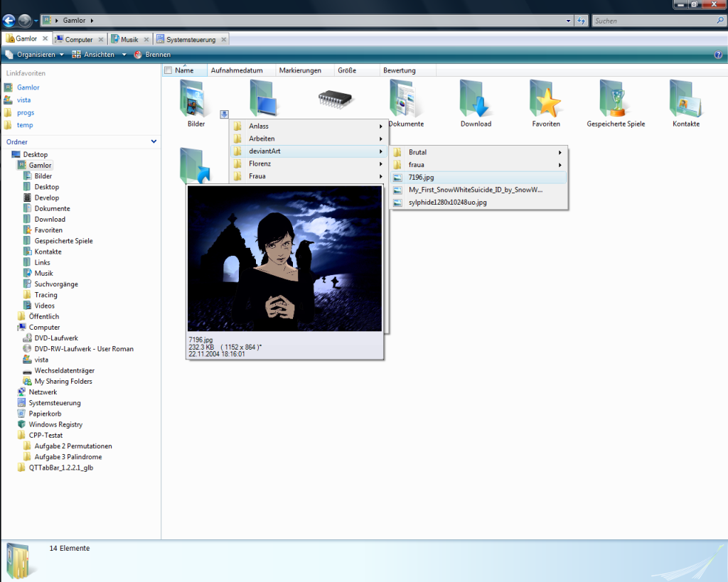
Task: Open the Download folder icon
Action: pyautogui.click(x=476, y=98)
